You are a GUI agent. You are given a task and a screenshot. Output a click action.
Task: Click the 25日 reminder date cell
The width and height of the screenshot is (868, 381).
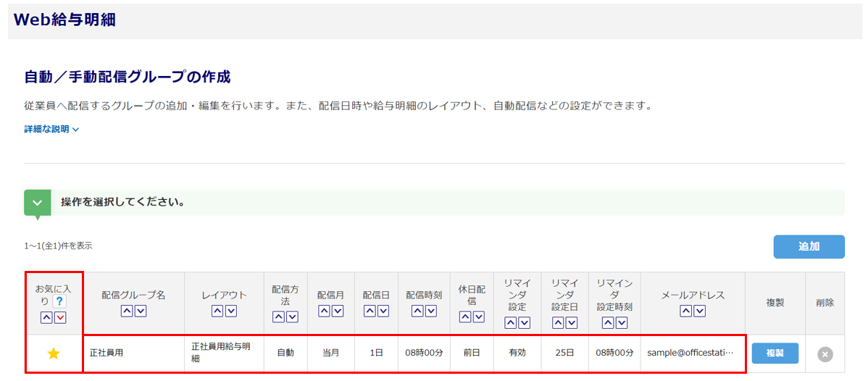565,353
